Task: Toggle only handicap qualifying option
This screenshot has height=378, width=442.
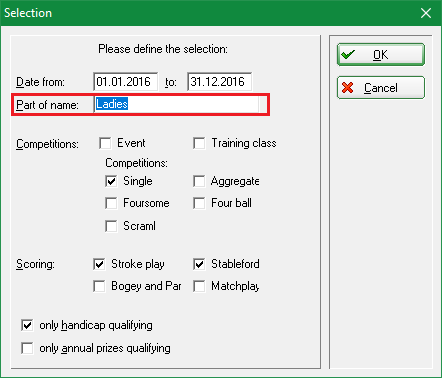Action: point(27,325)
